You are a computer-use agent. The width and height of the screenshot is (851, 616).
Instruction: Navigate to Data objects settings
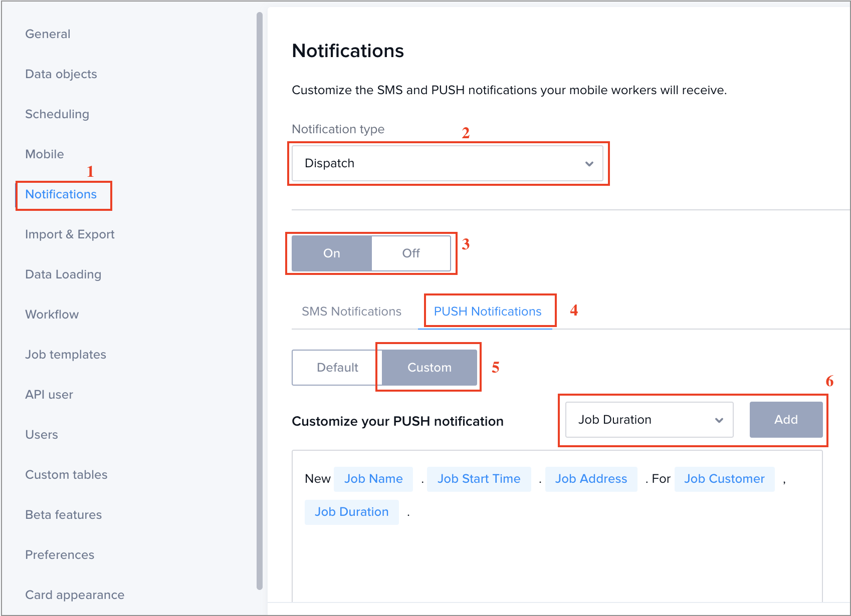pos(61,74)
